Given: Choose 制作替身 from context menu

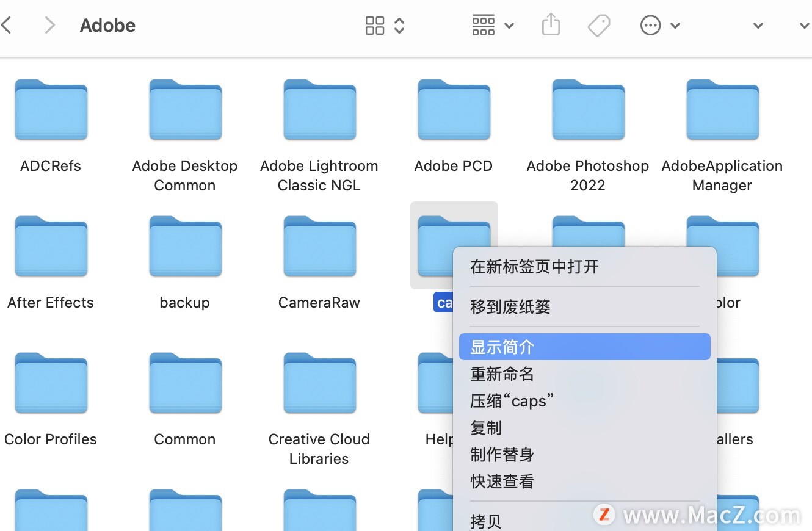Looking at the screenshot, I should pos(584,454).
